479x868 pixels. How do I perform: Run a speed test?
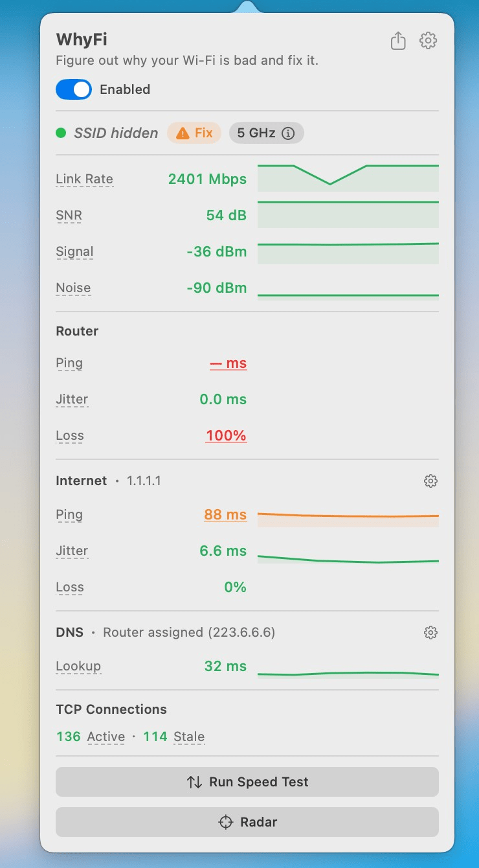coord(247,782)
